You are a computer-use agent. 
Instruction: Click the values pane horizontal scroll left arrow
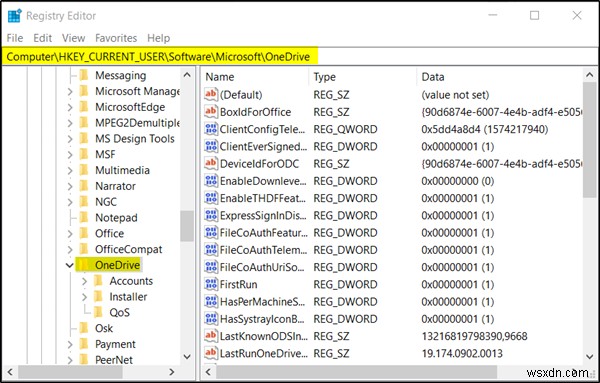[208, 372]
